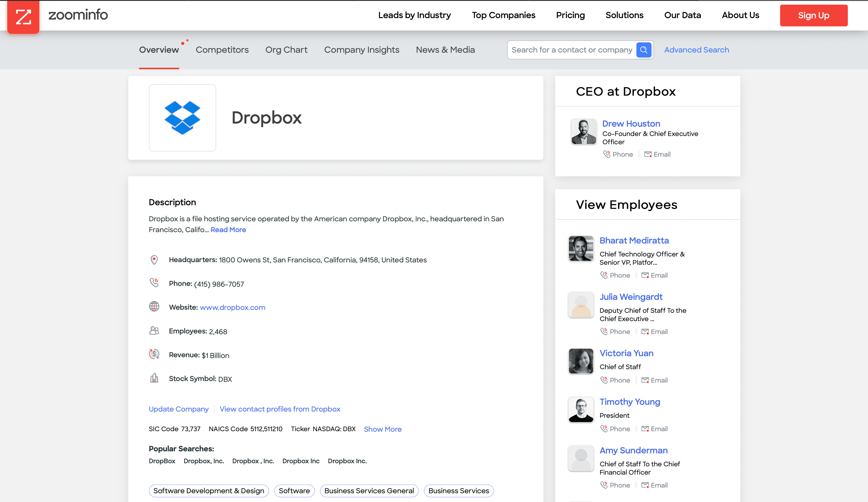Switch to the Overview tab
Screen dimensions: 868x502
159,50
